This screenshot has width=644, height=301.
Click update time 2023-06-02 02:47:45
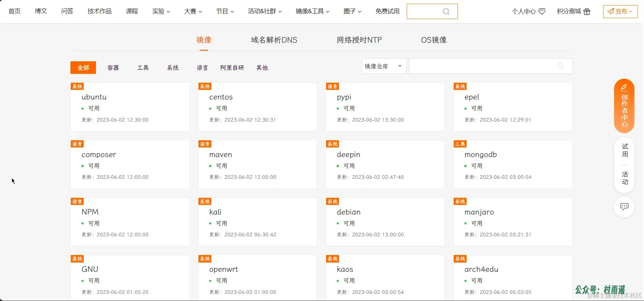click(x=378, y=177)
